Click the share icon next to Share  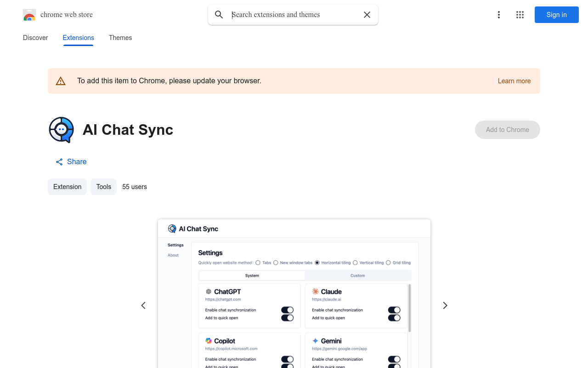(x=59, y=162)
